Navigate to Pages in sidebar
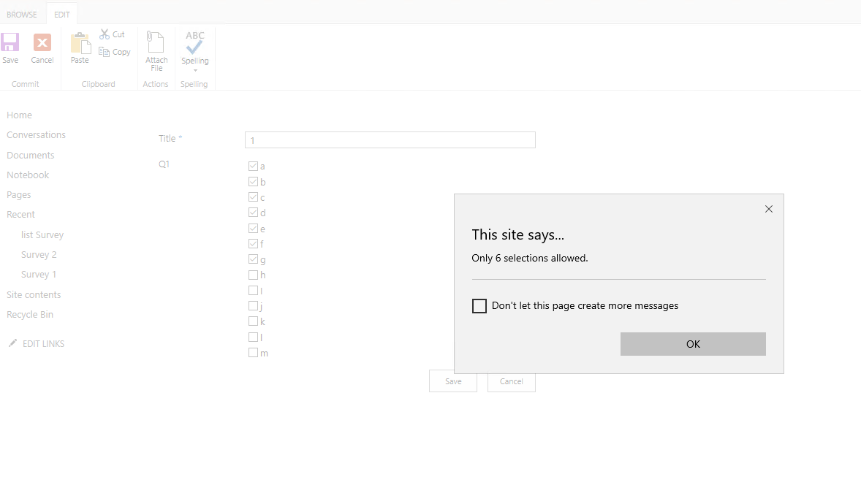The height and width of the screenshot is (504, 861). click(19, 195)
